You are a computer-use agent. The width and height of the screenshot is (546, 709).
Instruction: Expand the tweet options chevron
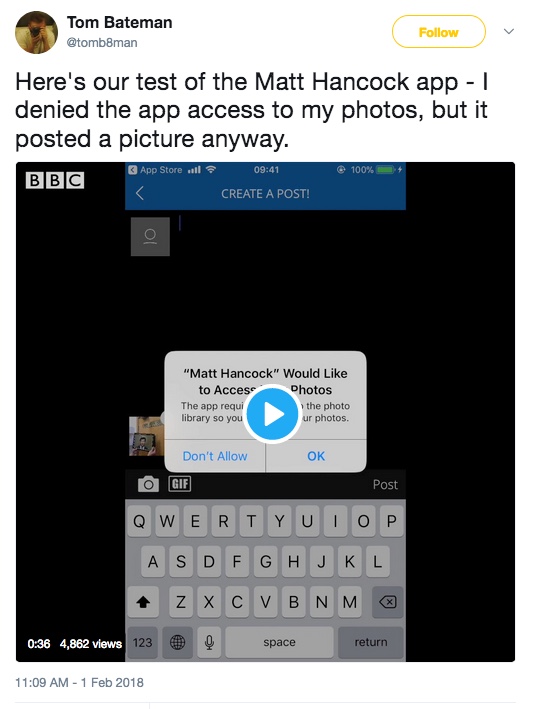[x=509, y=32]
